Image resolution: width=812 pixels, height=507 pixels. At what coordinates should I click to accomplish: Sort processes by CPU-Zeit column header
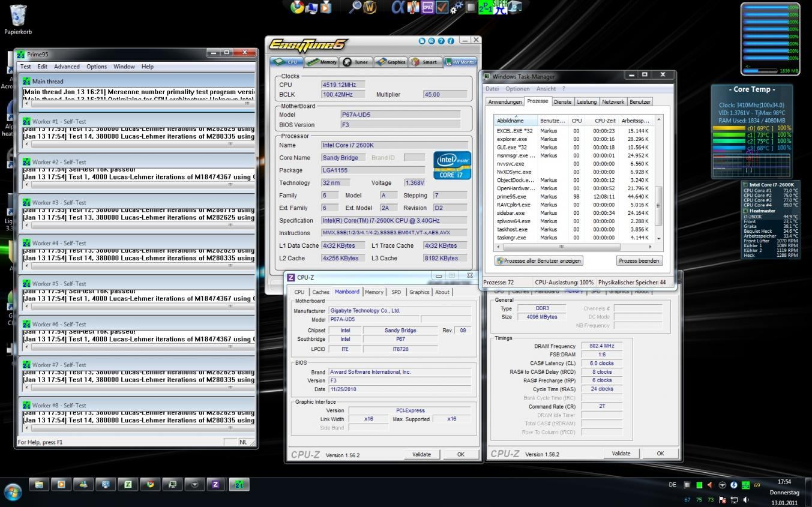602,121
